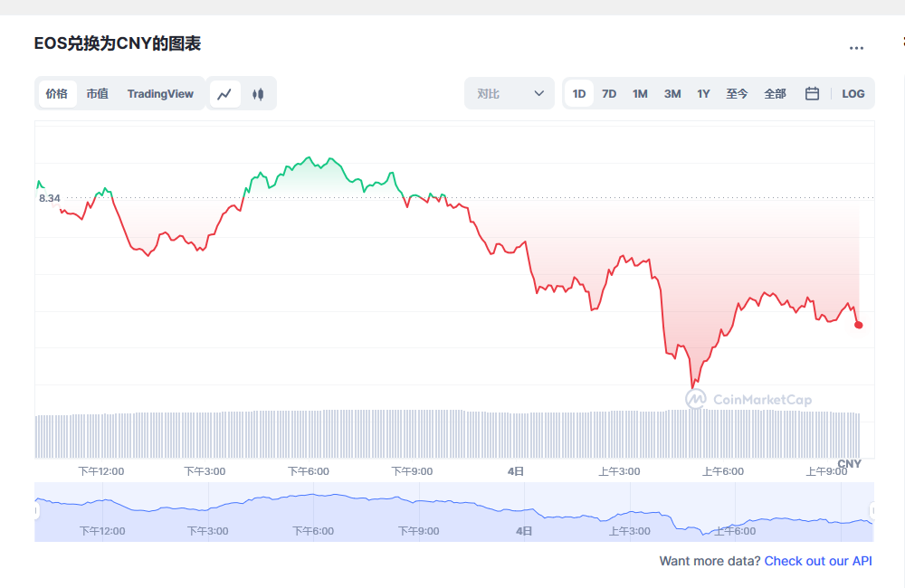The width and height of the screenshot is (905, 588).
Task: Click 下午9:00 label in range navigator
Action: click(x=418, y=531)
